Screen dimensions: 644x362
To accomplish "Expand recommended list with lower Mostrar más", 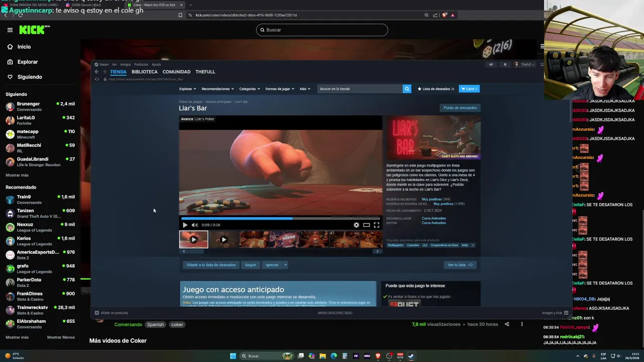I will point(17,337).
